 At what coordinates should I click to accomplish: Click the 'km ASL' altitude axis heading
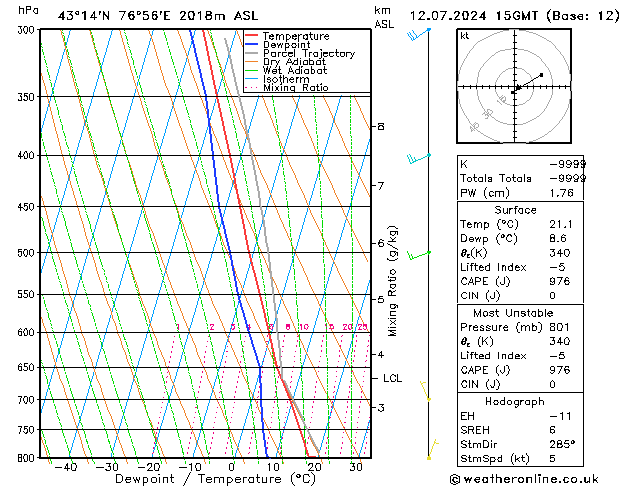coord(384,17)
